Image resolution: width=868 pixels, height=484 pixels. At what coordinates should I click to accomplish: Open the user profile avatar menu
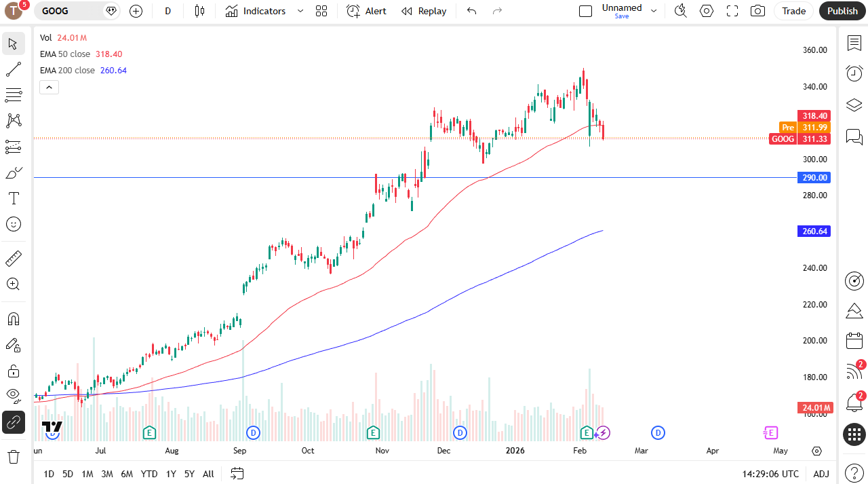[x=15, y=11]
